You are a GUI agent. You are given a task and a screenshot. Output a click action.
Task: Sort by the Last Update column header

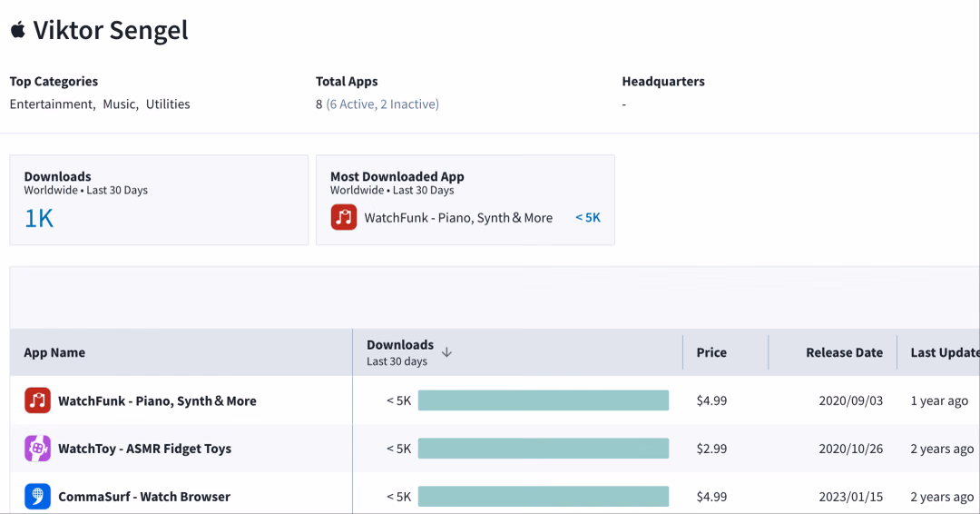(x=945, y=352)
